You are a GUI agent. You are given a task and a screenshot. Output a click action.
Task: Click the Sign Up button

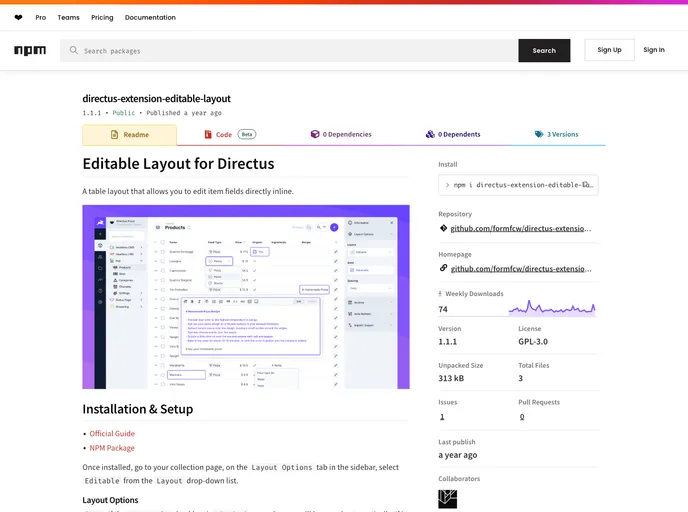point(609,50)
